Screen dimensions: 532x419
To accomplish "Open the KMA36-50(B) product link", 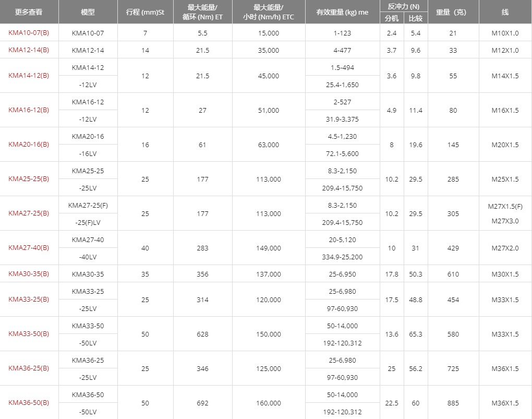I will point(29,403).
